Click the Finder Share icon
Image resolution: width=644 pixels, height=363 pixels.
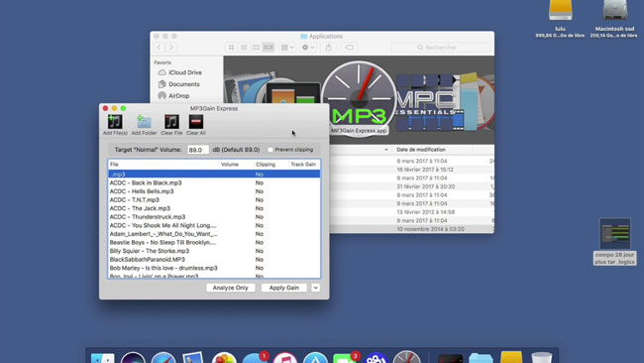click(x=329, y=48)
